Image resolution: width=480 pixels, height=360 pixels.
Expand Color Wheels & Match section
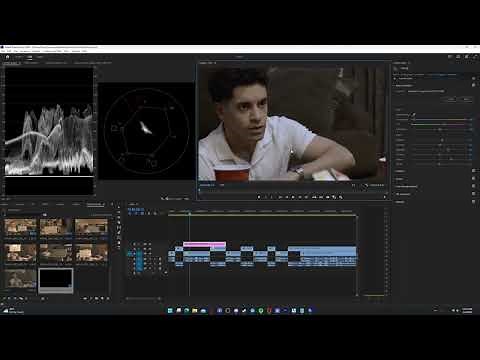click(406, 187)
